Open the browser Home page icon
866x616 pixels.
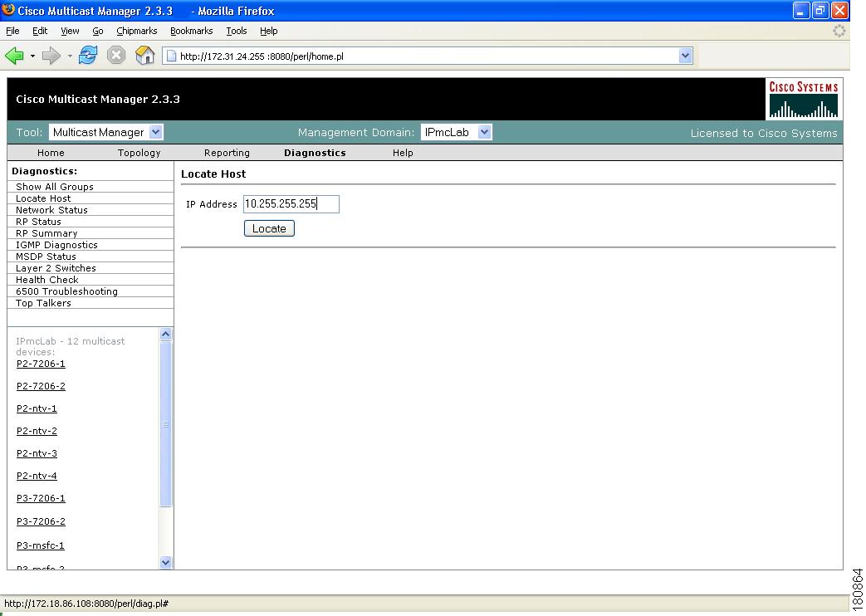click(x=144, y=56)
